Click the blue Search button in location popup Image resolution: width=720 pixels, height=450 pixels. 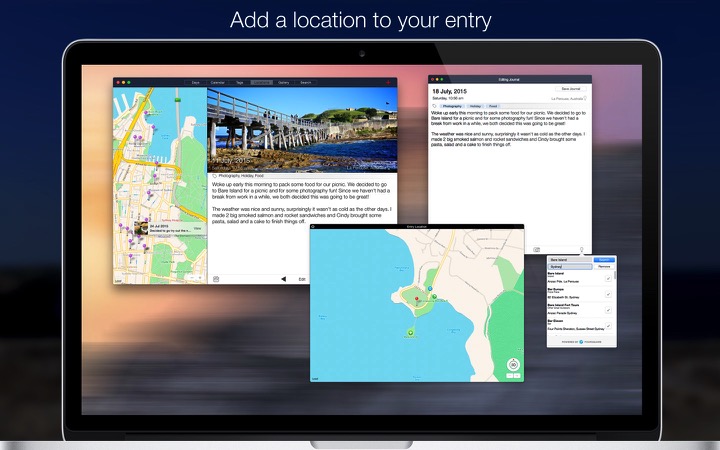(604, 260)
